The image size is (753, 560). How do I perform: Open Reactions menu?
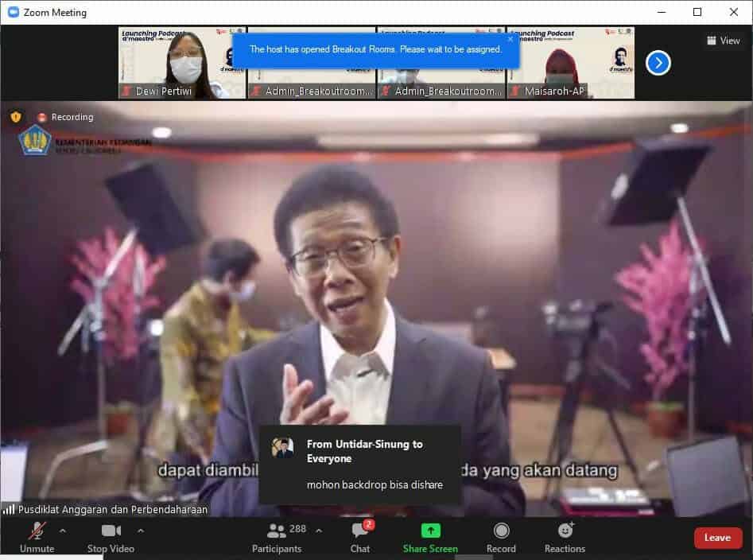tap(565, 538)
